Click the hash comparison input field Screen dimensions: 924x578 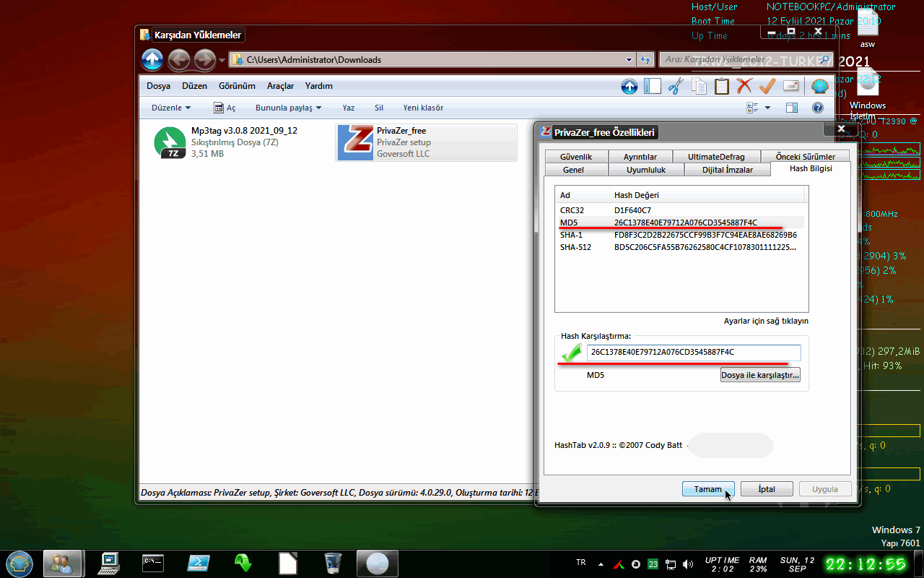point(694,353)
